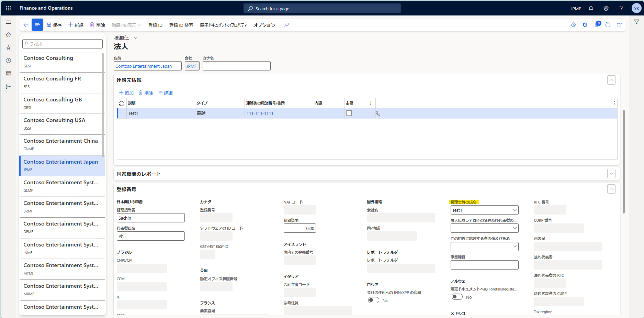Image resolution: width=644 pixels, height=318 pixels.
Task: Click the JPMF company indicator in header
Action: pyautogui.click(x=576, y=9)
